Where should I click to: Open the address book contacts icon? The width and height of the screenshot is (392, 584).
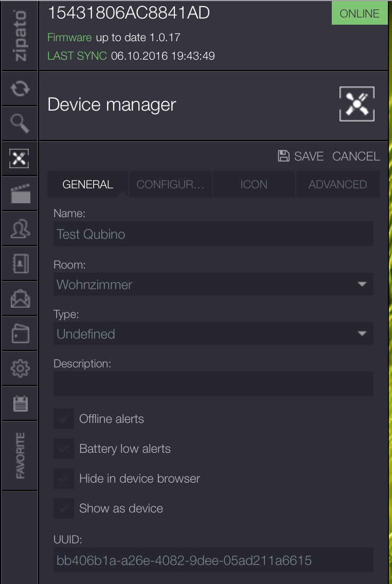pos(20,264)
